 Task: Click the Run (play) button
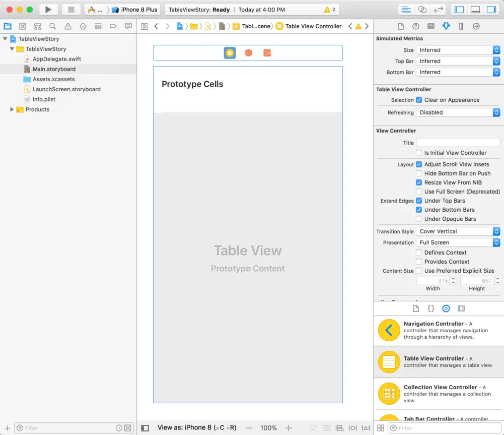point(48,10)
